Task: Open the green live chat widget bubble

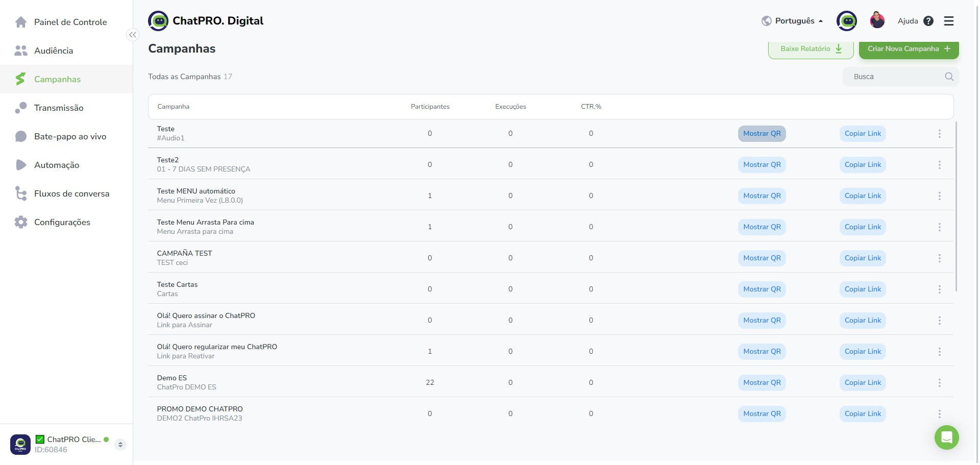Action: pyautogui.click(x=946, y=437)
